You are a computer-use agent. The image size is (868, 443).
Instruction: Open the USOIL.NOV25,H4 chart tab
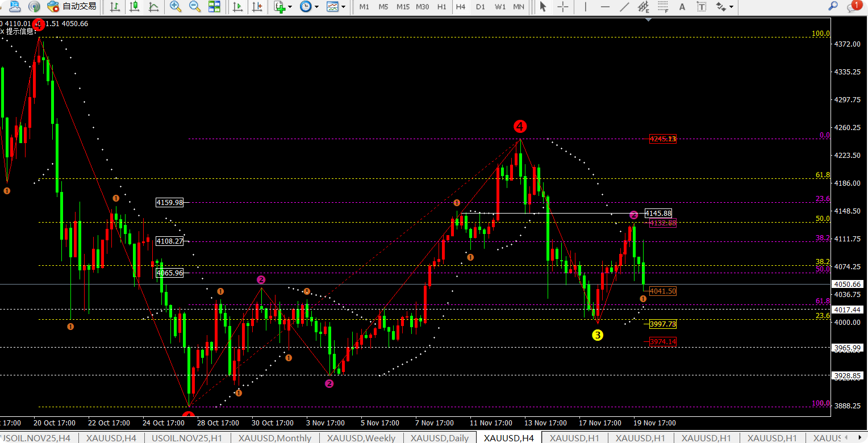(35, 438)
